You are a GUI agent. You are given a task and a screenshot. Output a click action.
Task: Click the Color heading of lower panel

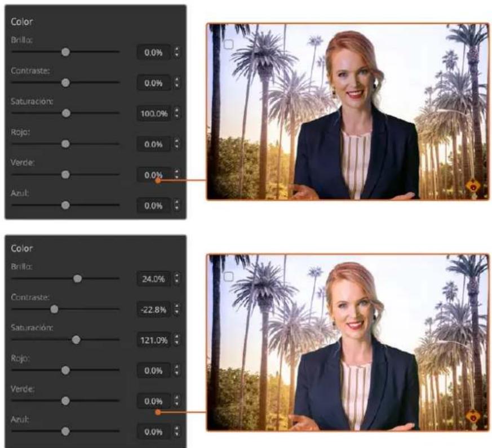pos(21,249)
